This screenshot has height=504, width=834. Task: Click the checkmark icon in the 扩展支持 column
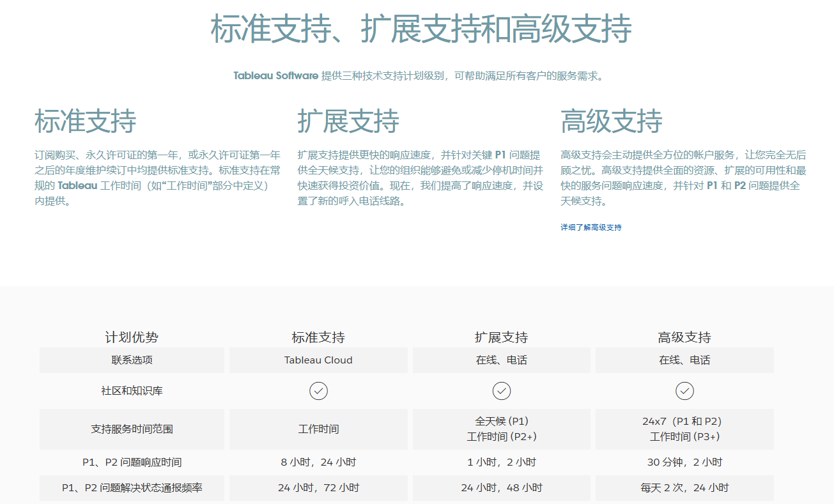tap(501, 391)
